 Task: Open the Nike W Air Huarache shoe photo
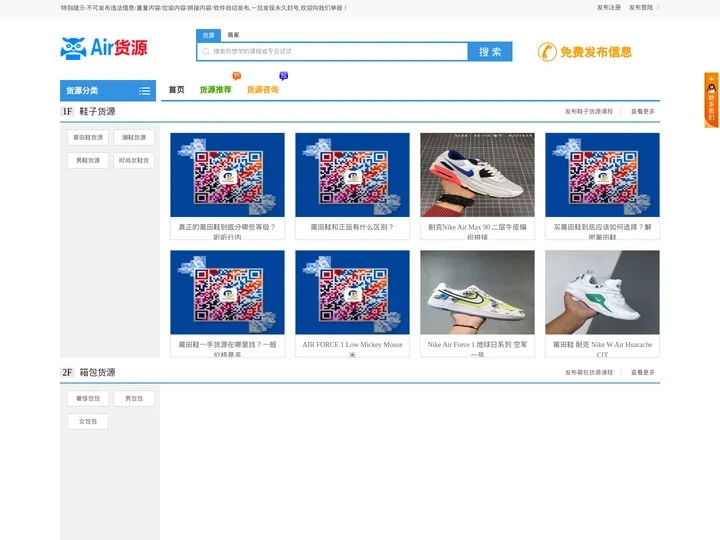(x=602, y=292)
